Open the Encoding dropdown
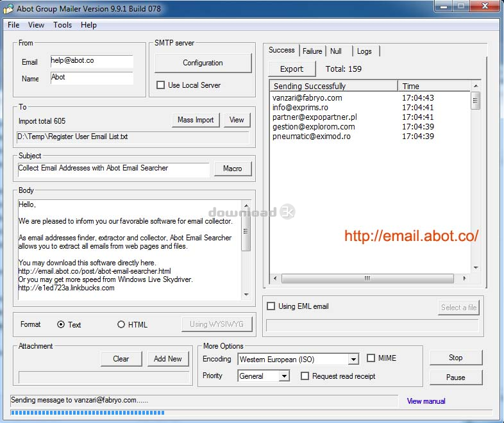Image resolution: width=504 pixels, height=423 pixels. [353, 359]
